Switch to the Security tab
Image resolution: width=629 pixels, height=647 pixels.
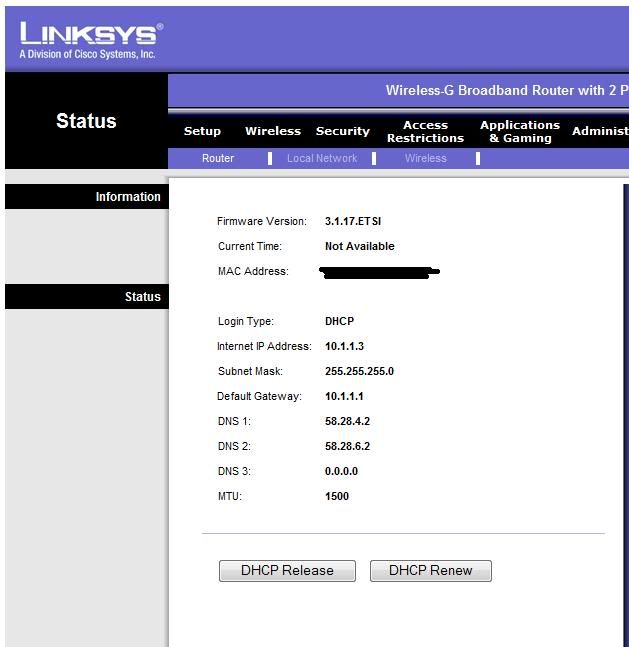point(342,131)
